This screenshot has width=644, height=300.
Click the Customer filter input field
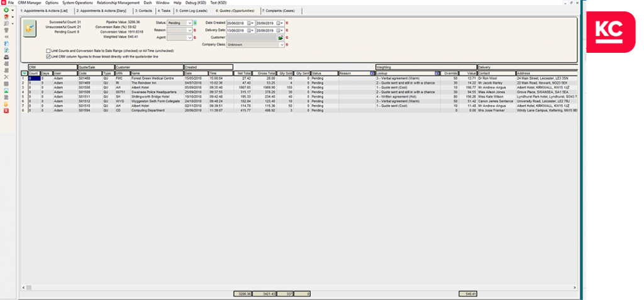(252, 37)
